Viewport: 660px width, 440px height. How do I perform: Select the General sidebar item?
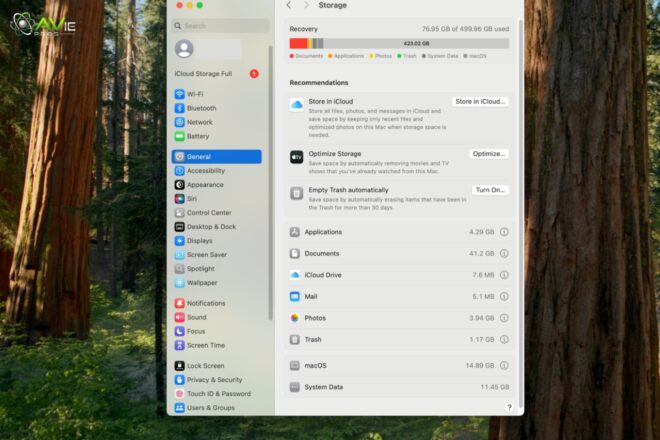(x=216, y=157)
